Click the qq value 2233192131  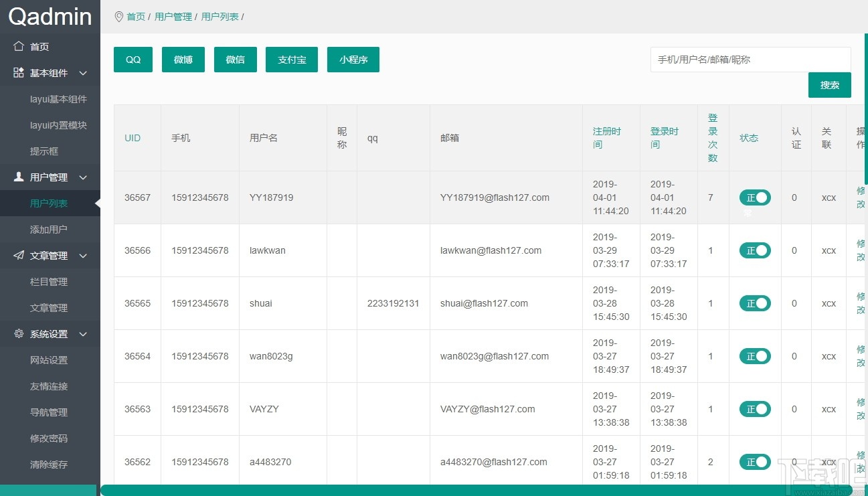pyautogui.click(x=394, y=303)
